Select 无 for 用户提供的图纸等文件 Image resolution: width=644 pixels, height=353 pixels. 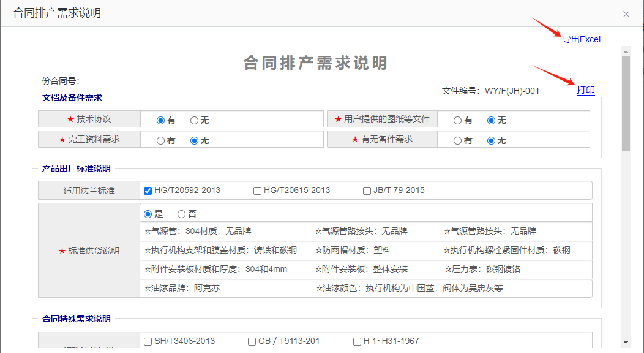pyautogui.click(x=491, y=121)
